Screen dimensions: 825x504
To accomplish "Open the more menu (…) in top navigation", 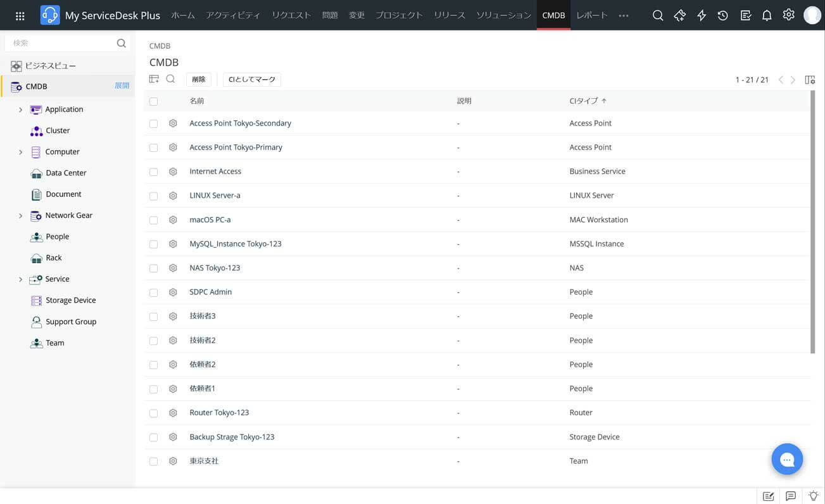I will [x=624, y=16].
